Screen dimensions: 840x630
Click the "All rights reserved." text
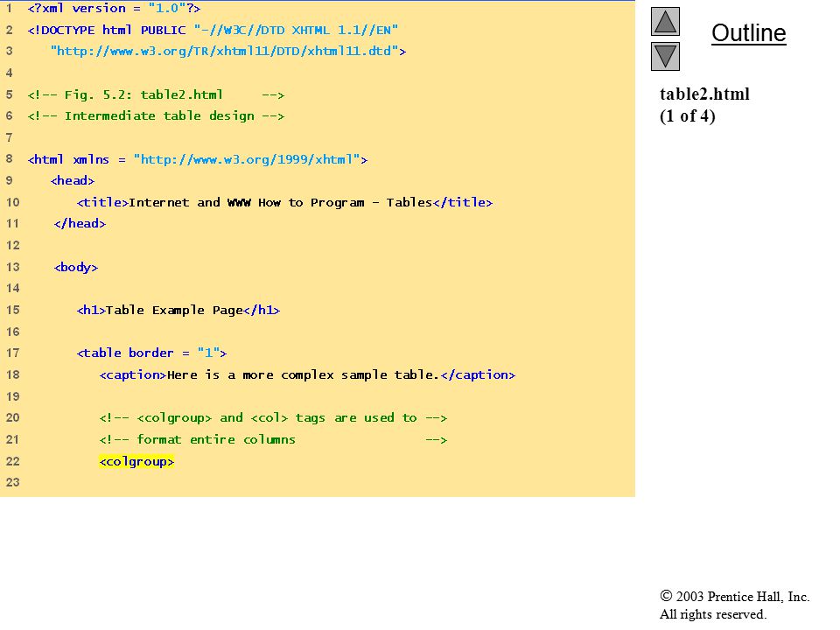712,614
